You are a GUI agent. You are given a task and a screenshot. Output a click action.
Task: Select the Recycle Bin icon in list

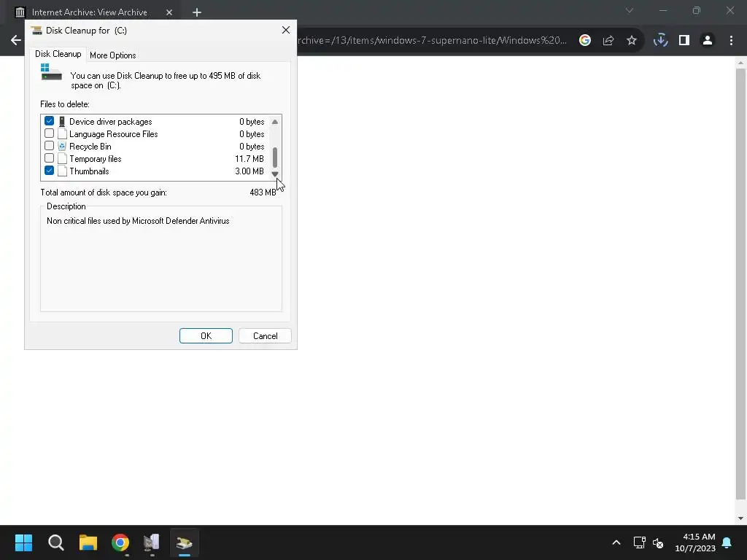pos(62,146)
